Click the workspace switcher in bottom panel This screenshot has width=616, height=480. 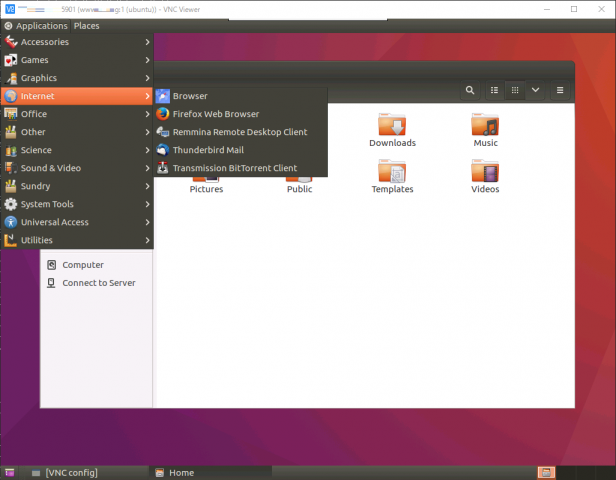[546, 473]
